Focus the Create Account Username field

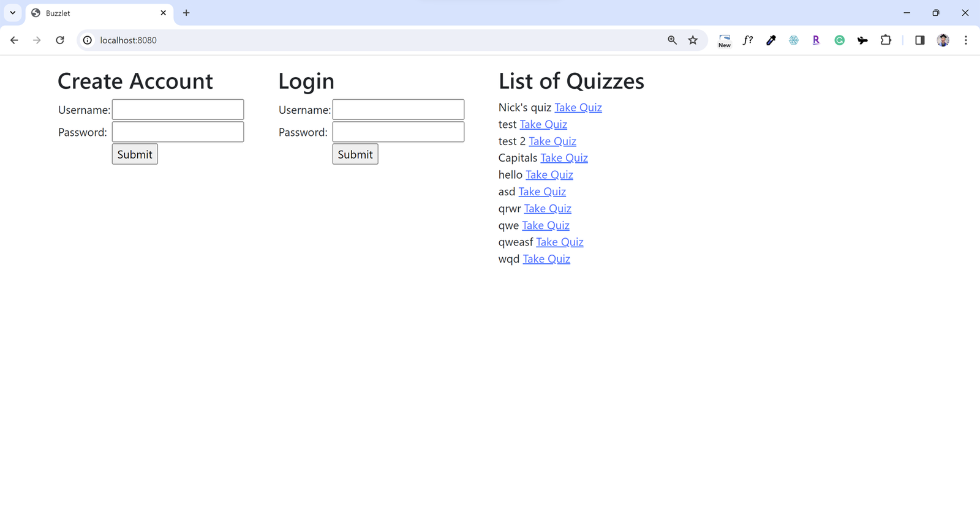[x=178, y=110]
